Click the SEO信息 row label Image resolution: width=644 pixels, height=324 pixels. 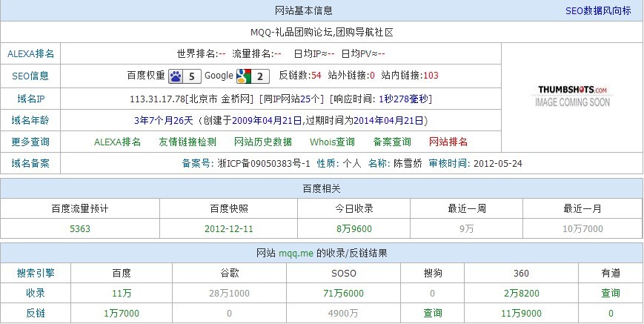(x=30, y=76)
